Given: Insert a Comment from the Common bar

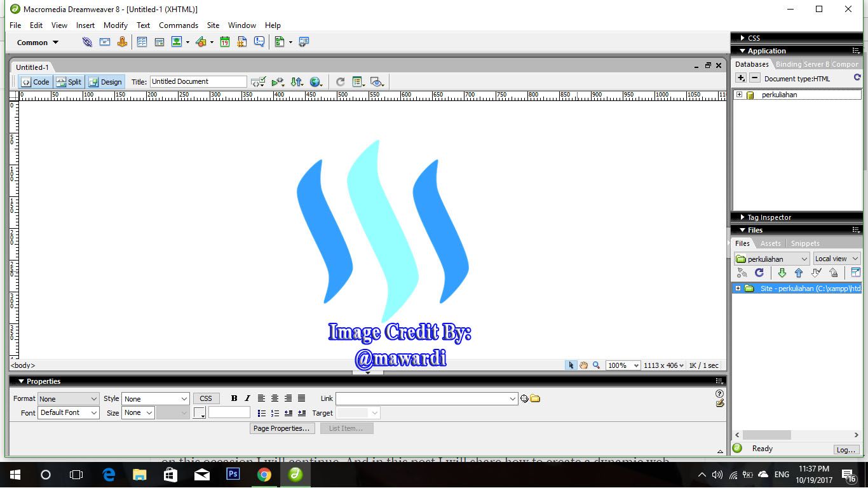Looking at the screenshot, I should tap(259, 42).
